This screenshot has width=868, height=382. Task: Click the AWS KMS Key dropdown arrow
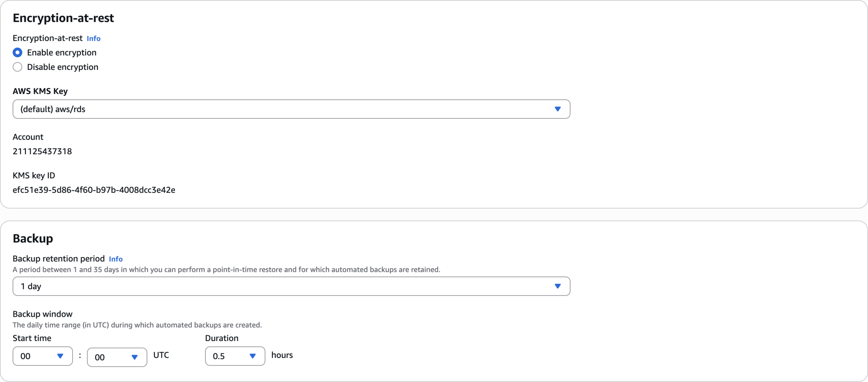558,109
